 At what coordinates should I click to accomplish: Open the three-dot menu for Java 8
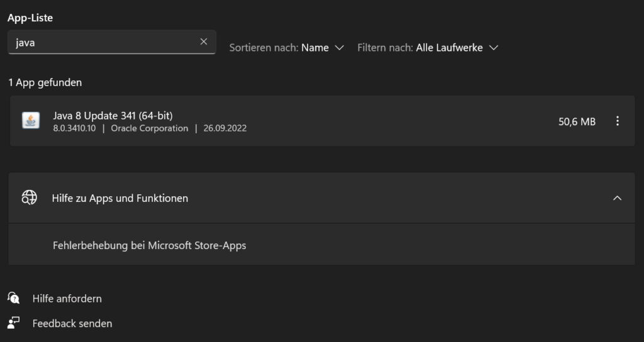pyautogui.click(x=617, y=121)
